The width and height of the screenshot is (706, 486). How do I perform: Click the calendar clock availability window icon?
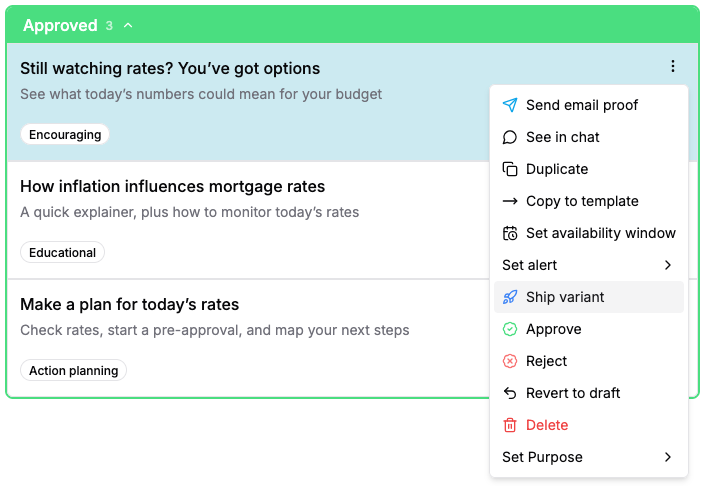click(510, 233)
